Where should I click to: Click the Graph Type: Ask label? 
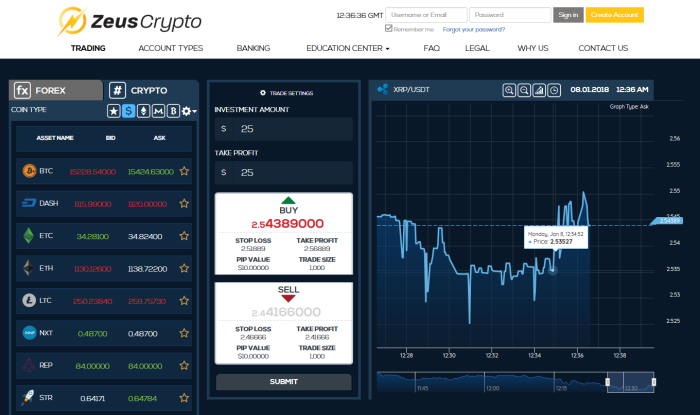pyautogui.click(x=629, y=107)
